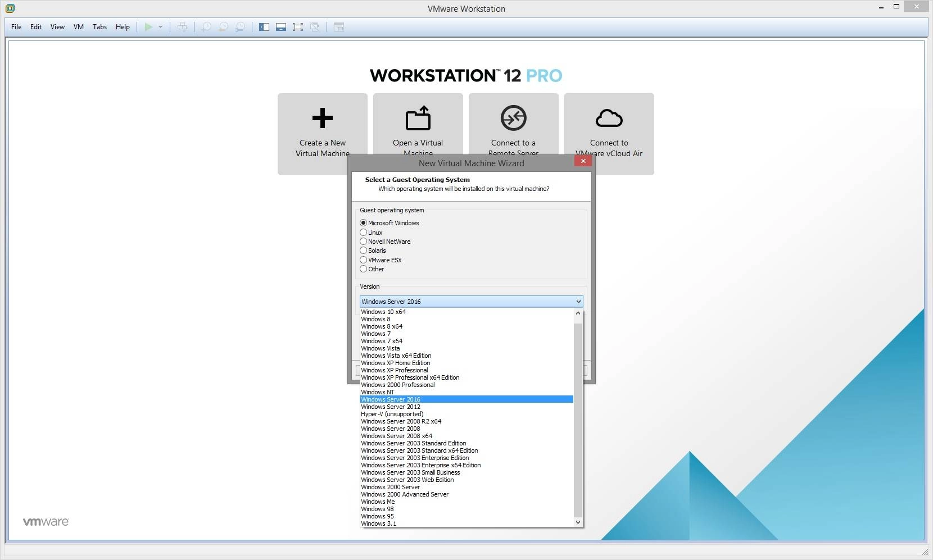The image size is (933, 560).
Task: Click the revert snapshot toolbar icon
Action: pyautogui.click(x=223, y=27)
